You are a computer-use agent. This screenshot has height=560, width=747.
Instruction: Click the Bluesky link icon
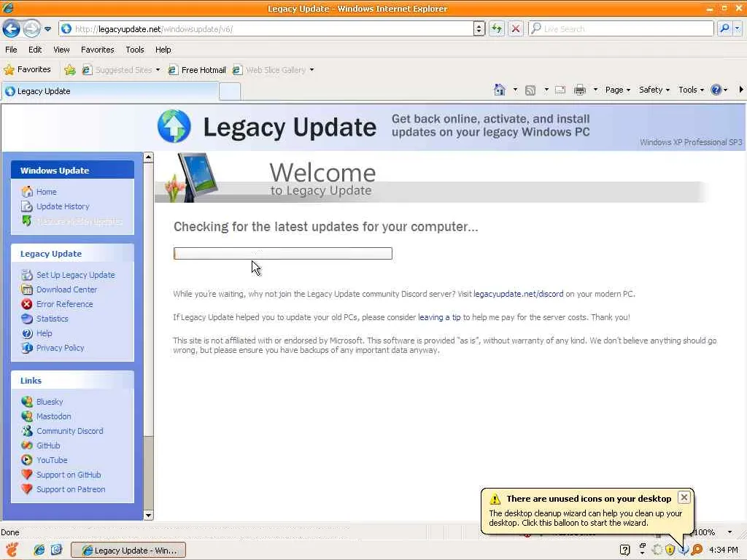pyautogui.click(x=27, y=402)
